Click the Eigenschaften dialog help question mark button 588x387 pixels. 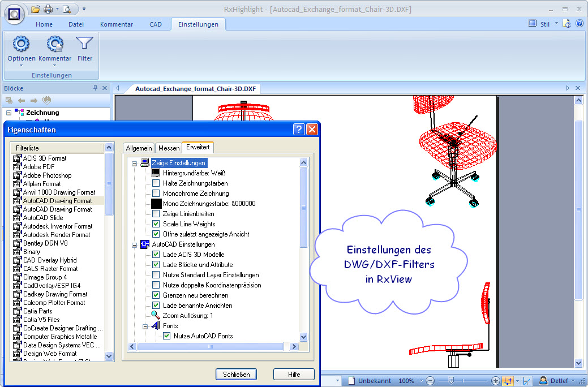coord(298,130)
